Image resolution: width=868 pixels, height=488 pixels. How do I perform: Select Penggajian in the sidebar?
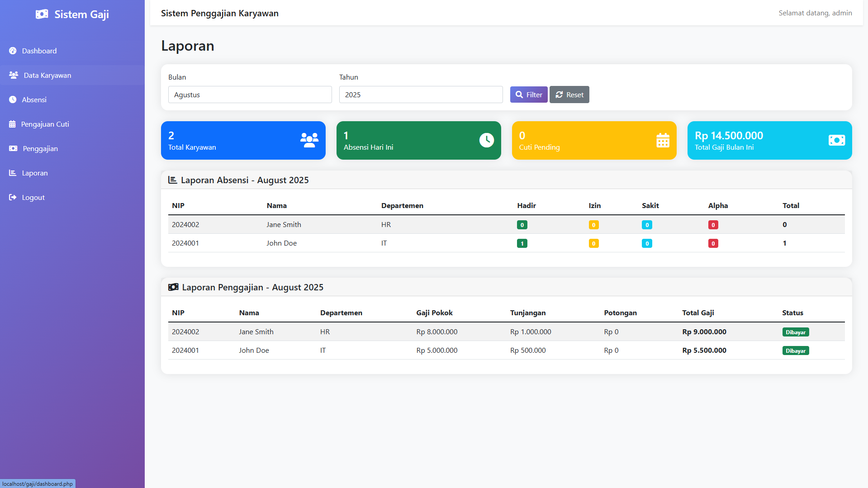point(40,148)
